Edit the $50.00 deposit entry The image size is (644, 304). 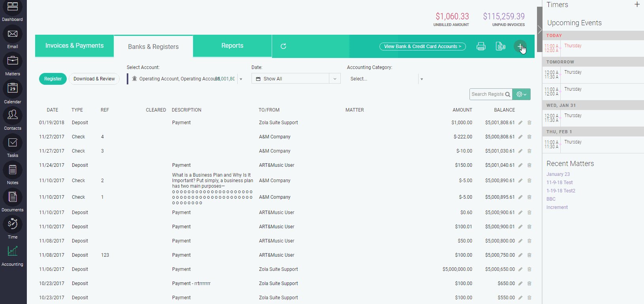tap(520, 241)
